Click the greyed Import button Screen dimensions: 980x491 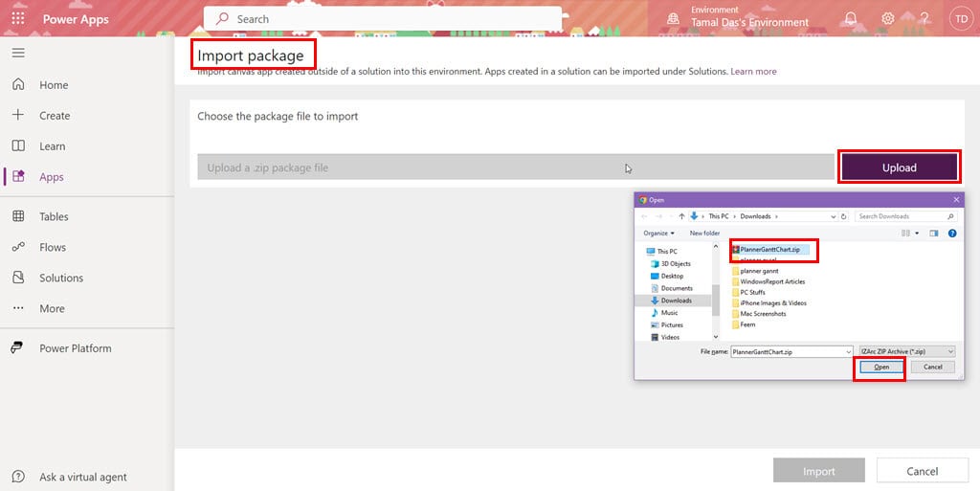819,471
